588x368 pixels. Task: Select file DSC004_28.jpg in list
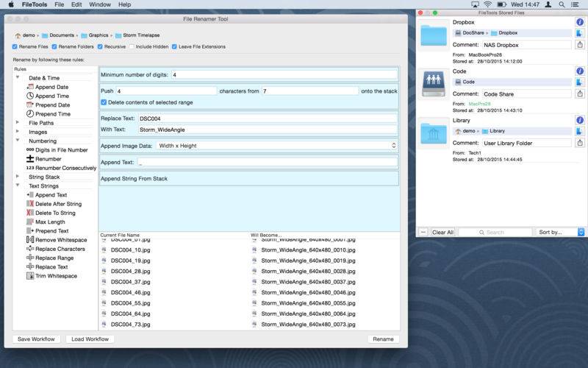pyautogui.click(x=131, y=271)
